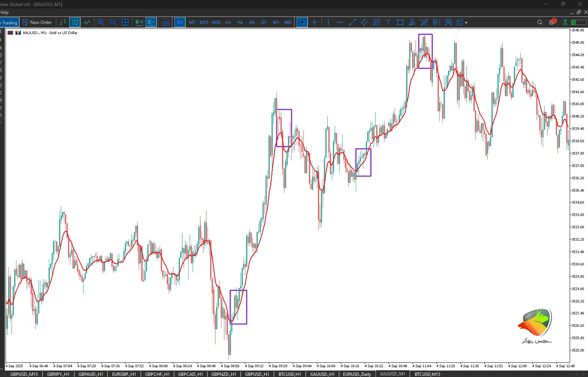Toggle candlestick chart mode
Screen dimensions: 588x377
(x=75, y=22)
